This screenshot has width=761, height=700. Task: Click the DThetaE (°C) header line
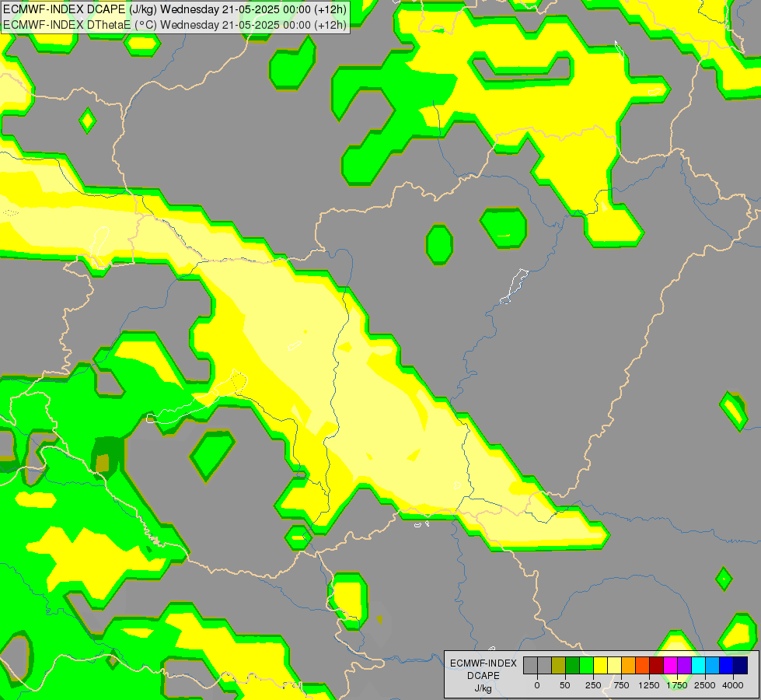point(175,25)
